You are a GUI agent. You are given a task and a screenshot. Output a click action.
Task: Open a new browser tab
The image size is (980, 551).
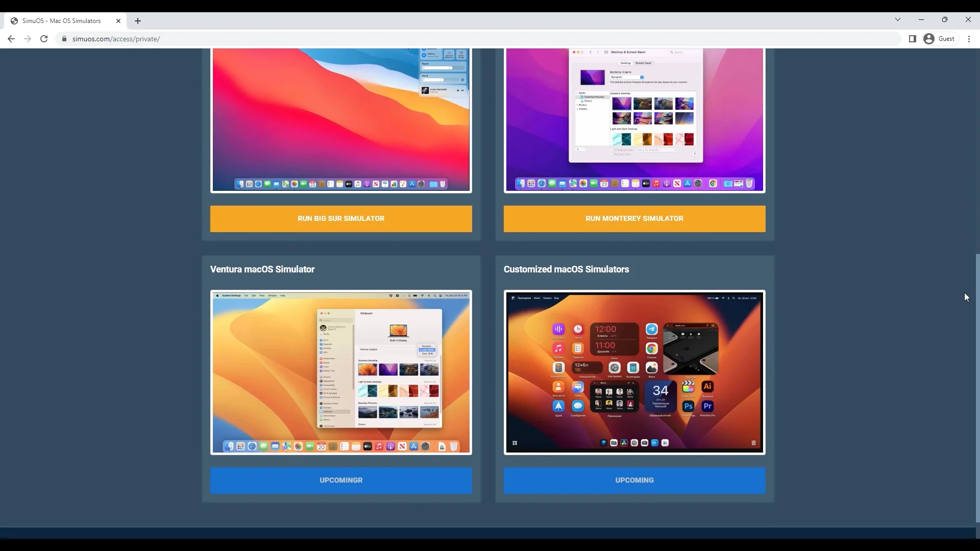click(x=138, y=21)
